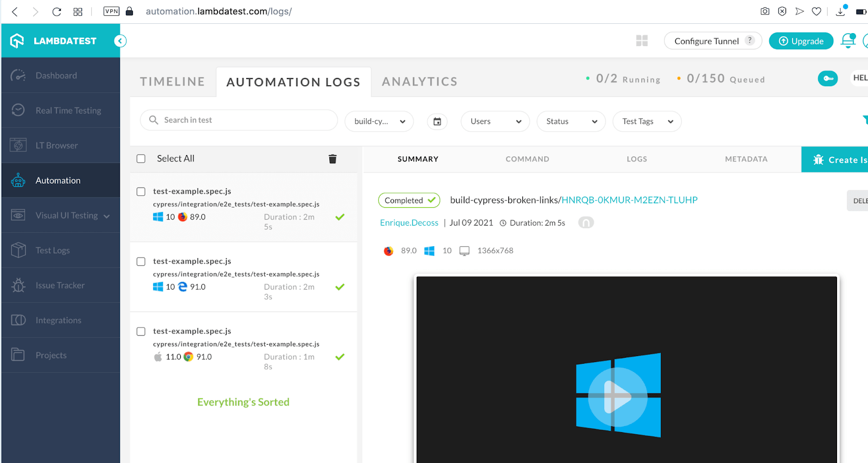
Task: Open Real Time Testing in sidebar
Action: tap(68, 110)
